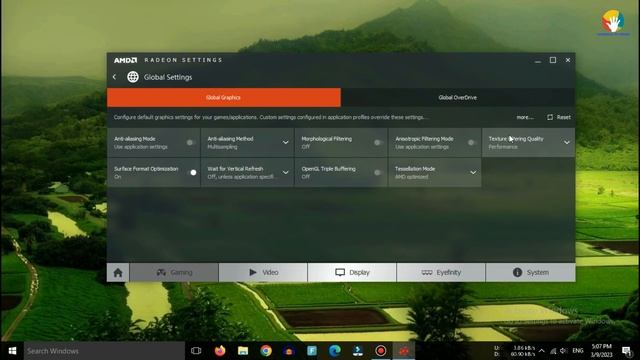The image size is (640, 360).
Task: Open the volume control in the tray
Action: pos(564,351)
